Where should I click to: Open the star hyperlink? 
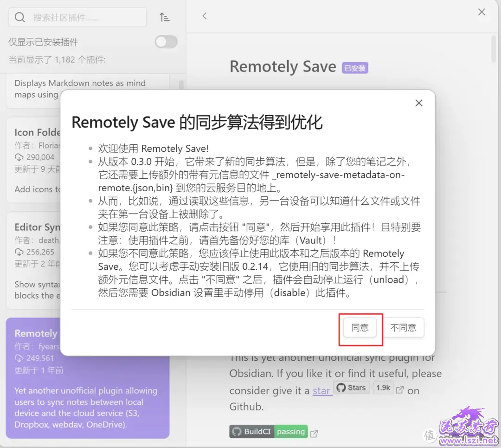tap(321, 390)
